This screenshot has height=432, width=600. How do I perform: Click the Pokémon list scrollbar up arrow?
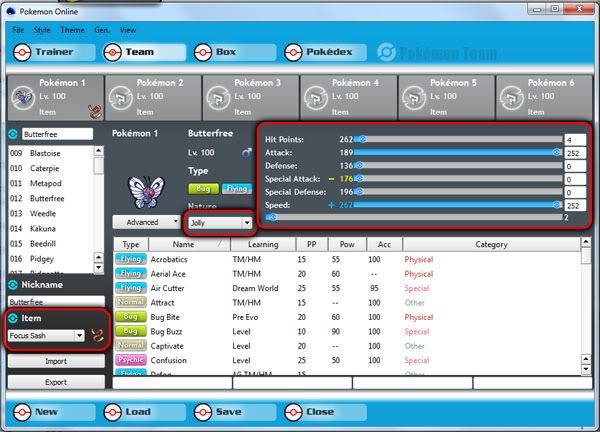[x=99, y=151]
